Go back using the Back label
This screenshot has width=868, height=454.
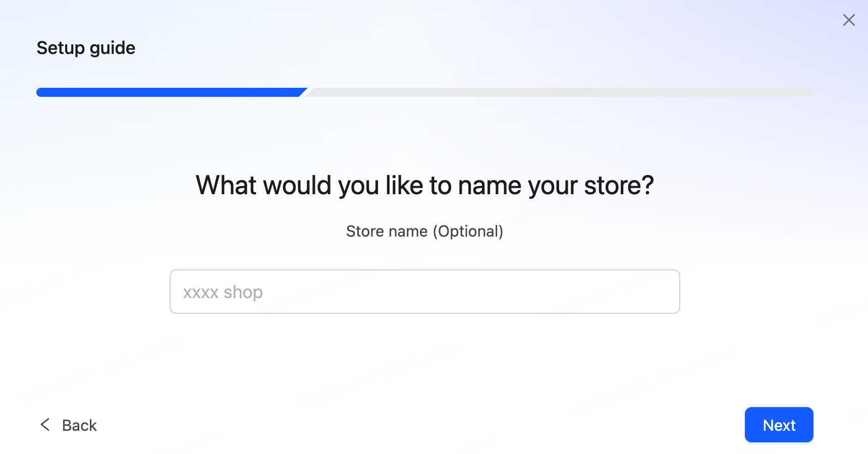point(79,425)
